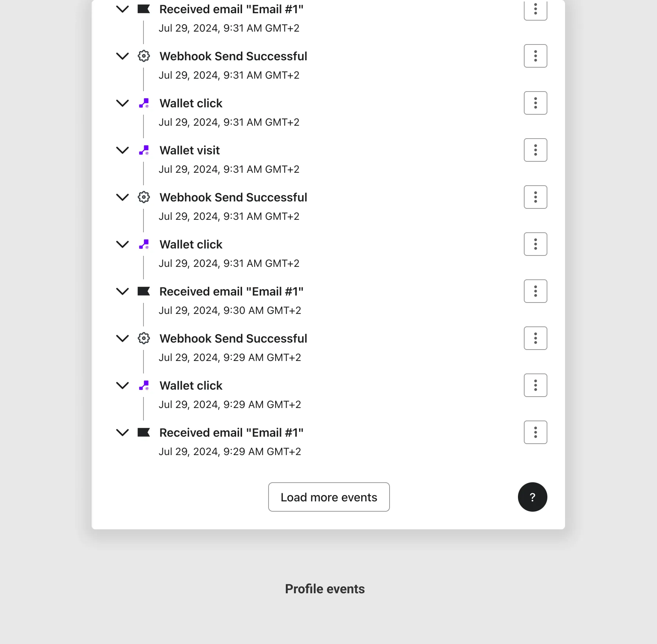657x644 pixels.
Task: Expand the "Wallet visit" event details
Action: pyautogui.click(x=122, y=150)
